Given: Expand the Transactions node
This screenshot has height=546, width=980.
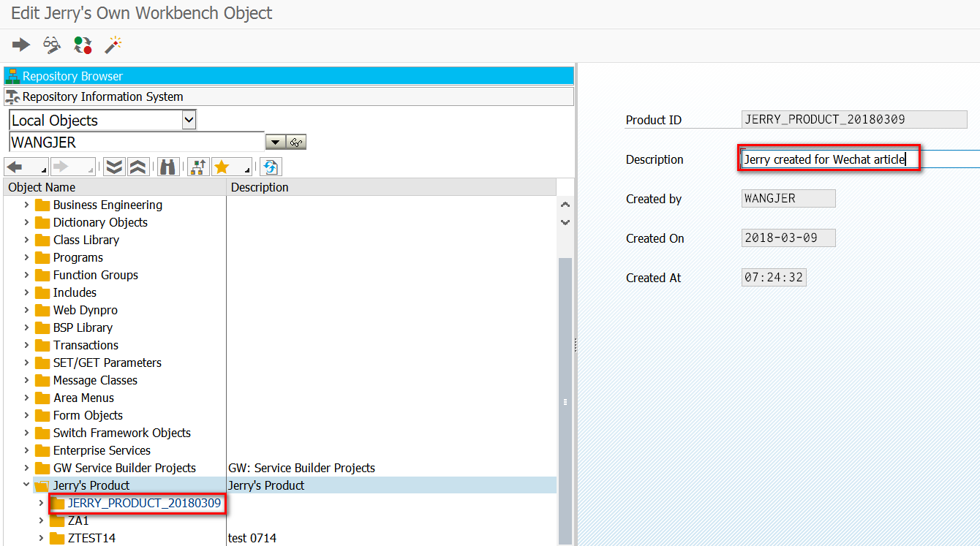Looking at the screenshot, I should (x=26, y=345).
